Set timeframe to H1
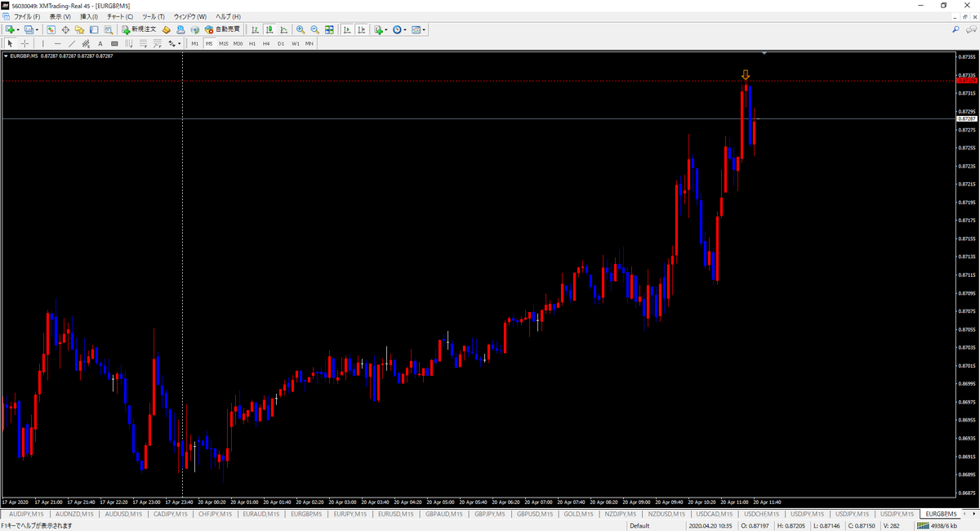Screen dimensions: 980x531 click(x=252, y=43)
